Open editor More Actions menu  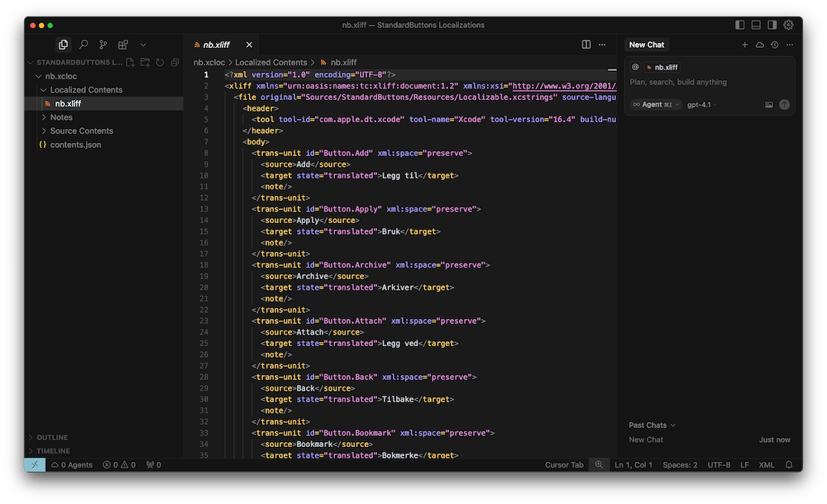(602, 45)
